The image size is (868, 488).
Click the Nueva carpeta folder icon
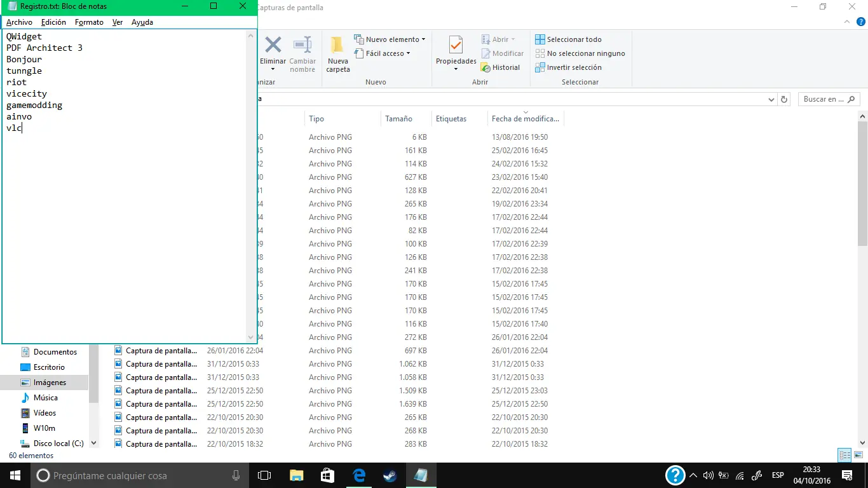[337, 45]
